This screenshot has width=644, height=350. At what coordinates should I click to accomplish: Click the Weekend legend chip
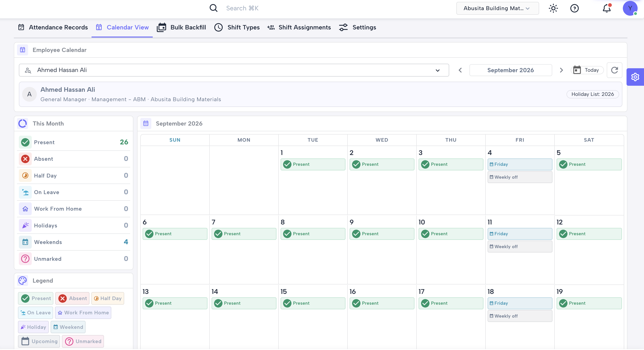click(68, 327)
